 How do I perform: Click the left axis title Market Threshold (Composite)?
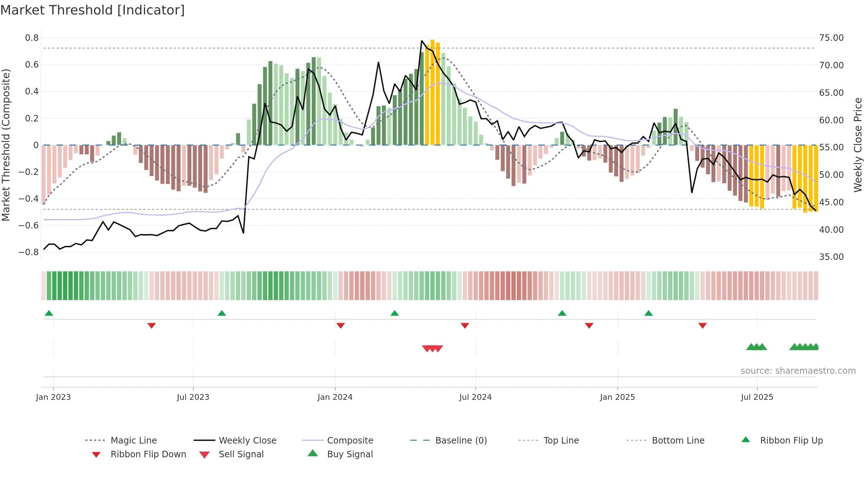(6, 145)
